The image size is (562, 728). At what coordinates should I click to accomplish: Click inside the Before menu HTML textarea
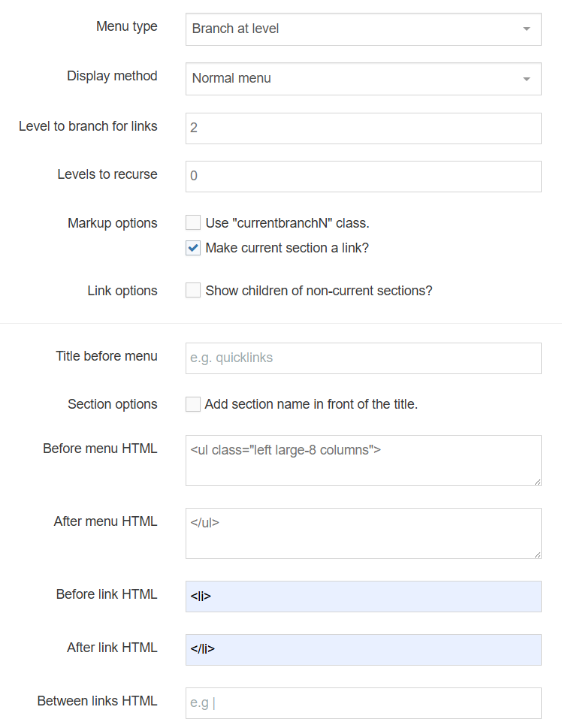(x=363, y=461)
